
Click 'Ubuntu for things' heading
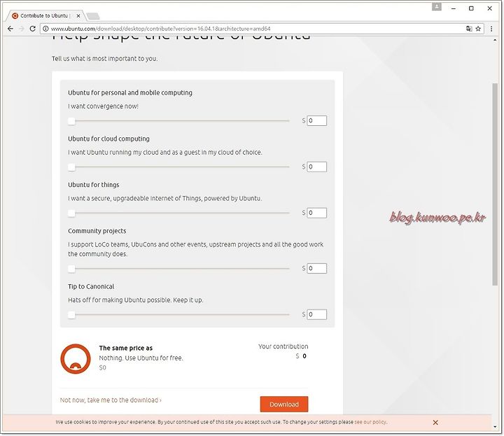[x=94, y=185]
